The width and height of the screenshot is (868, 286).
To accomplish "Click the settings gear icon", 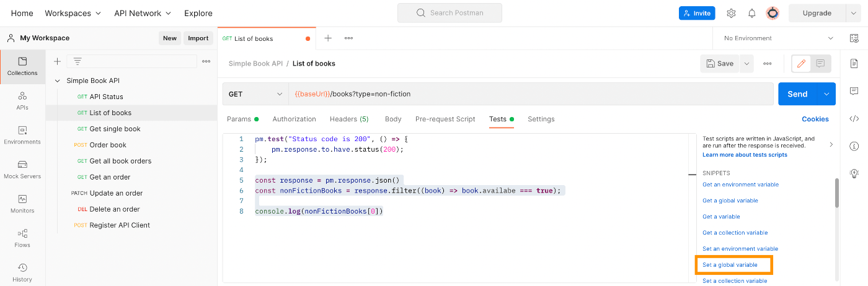I will [x=731, y=13].
